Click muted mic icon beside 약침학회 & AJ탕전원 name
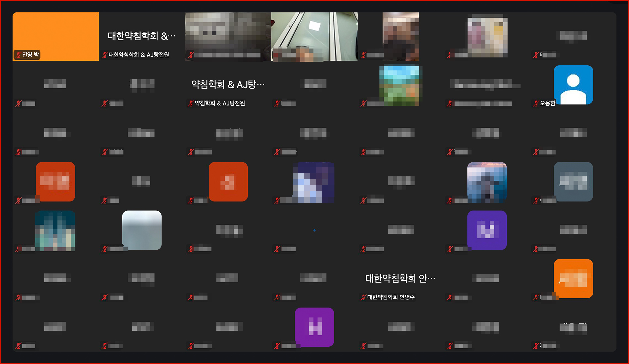 click(x=191, y=104)
